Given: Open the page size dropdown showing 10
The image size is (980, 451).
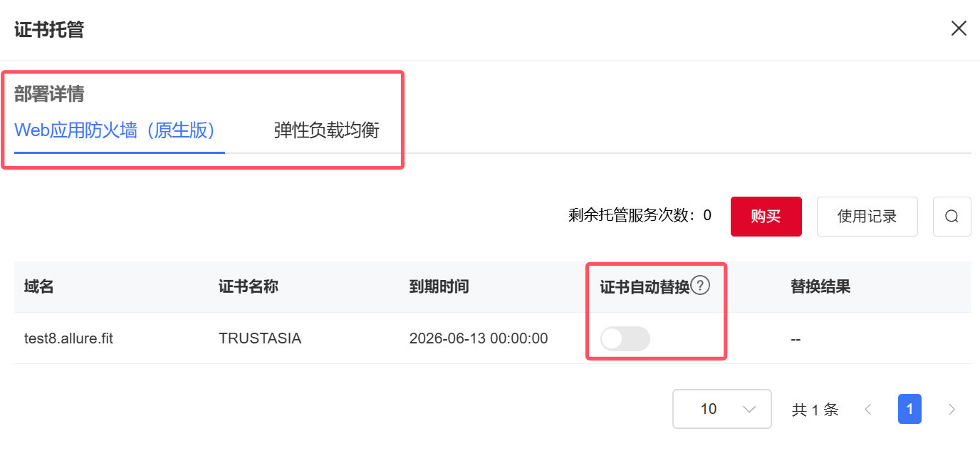Looking at the screenshot, I should point(721,409).
